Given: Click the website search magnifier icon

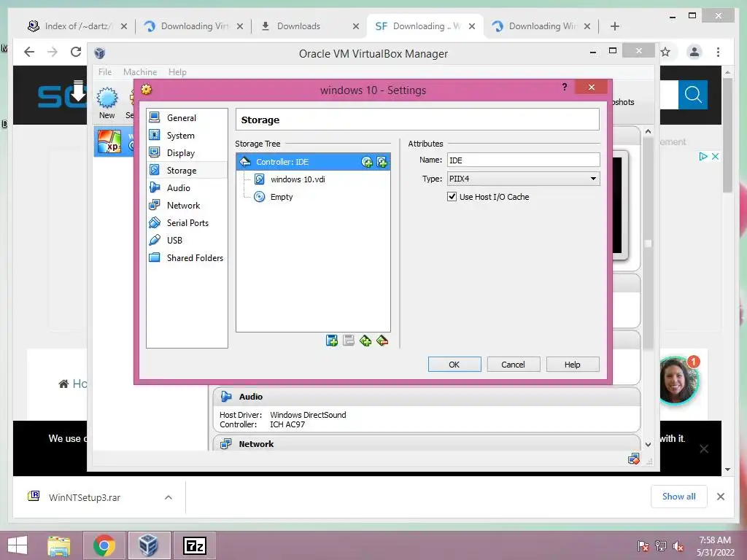Looking at the screenshot, I should [693, 95].
